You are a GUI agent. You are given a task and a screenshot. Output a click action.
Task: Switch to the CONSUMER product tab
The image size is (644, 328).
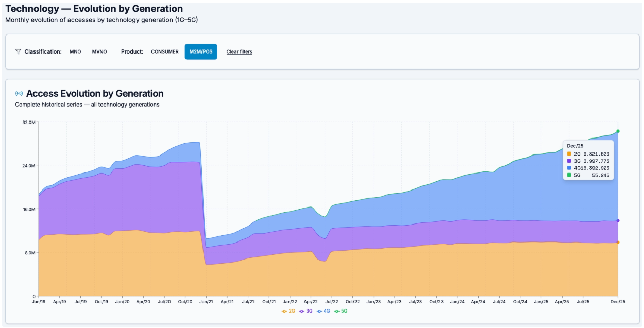coord(164,51)
